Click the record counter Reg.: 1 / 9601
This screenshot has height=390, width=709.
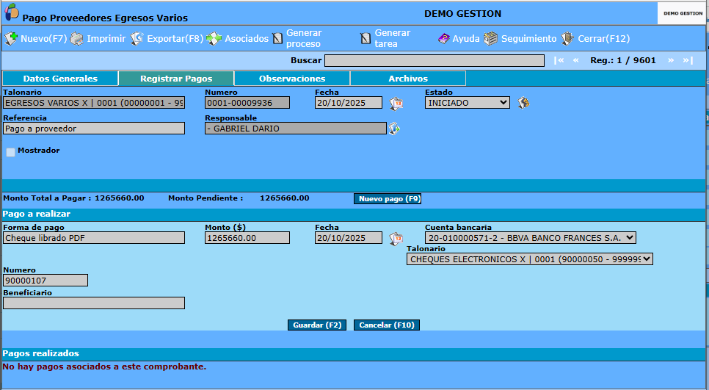pyautogui.click(x=623, y=60)
